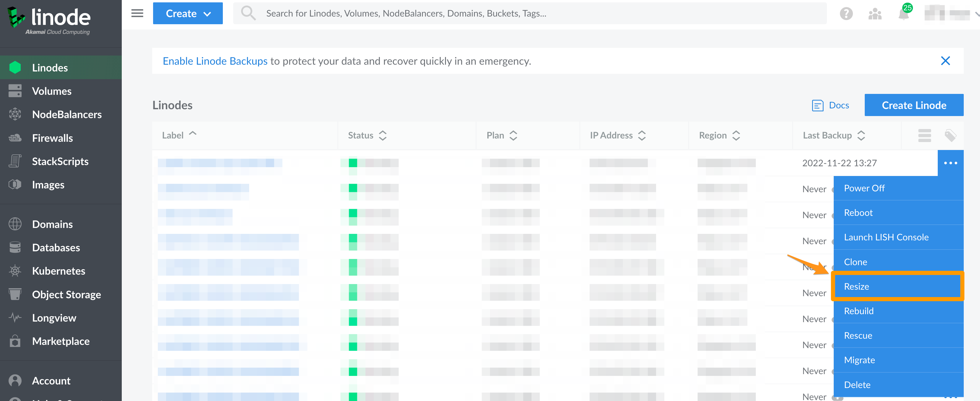Click the Create Linode button
The height and width of the screenshot is (401, 980).
click(914, 105)
